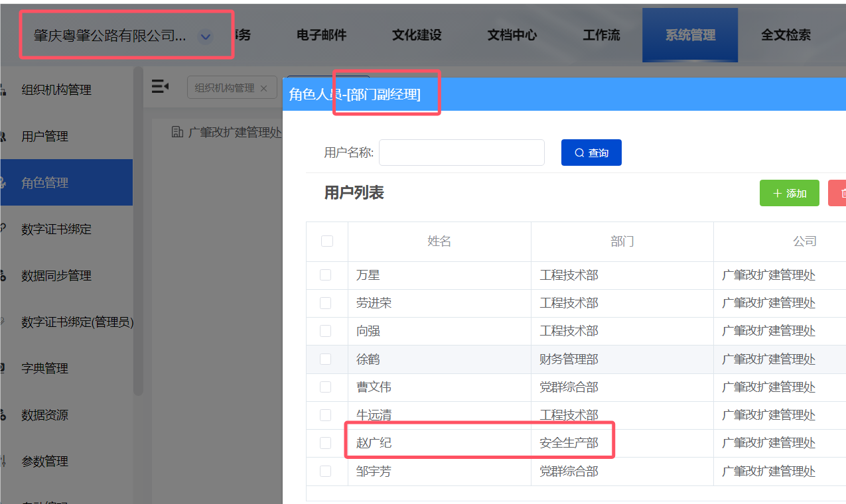Select 角色管理 in sidebar
This screenshot has height=504, width=846.
pyautogui.click(x=66, y=182)
